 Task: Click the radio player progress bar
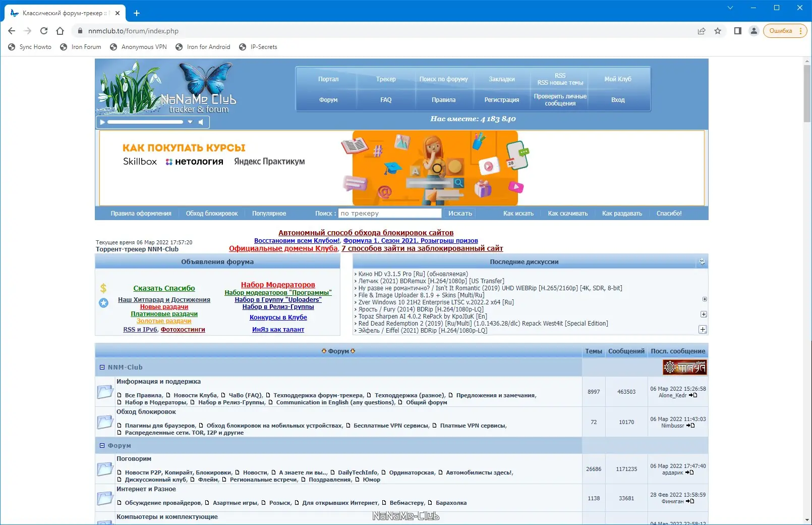tap(145, 122)
